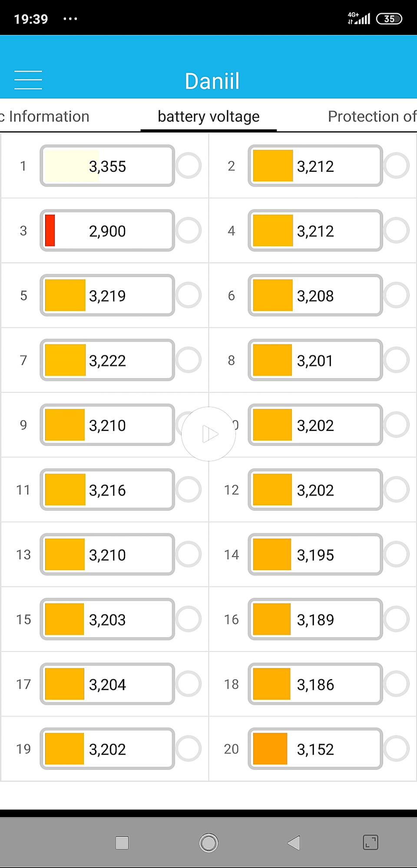Tap the orange battery bar of cell 20
Image resolution: width=417 pixels, height=868 pixels.
coord(270,749)
